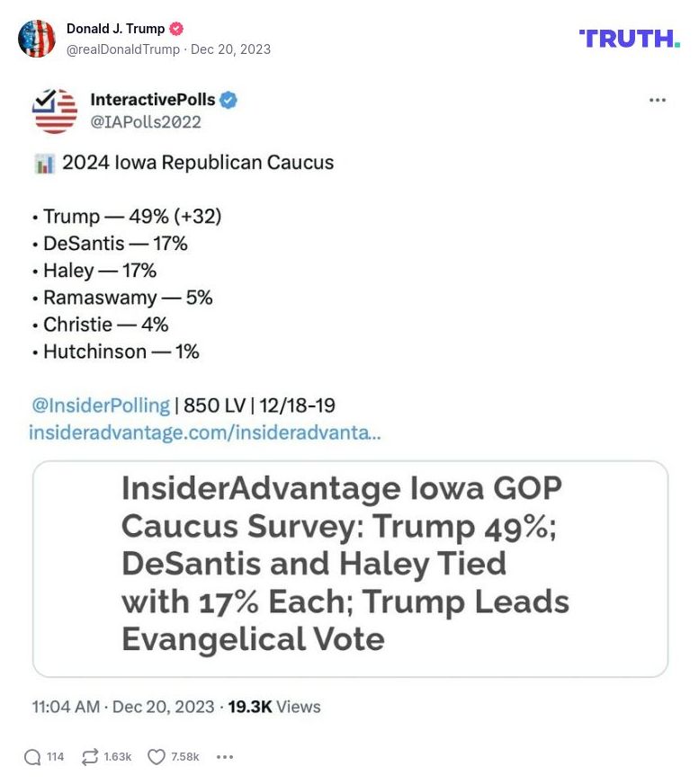Click the @IAPolls2022 handle
Viewport: 699px width, 784px height.
point(146,122)
